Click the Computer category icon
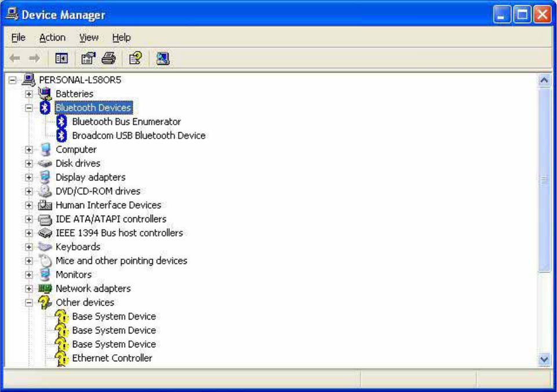The width and height of the screenshot is (557, 392). [x=45, y=149]
